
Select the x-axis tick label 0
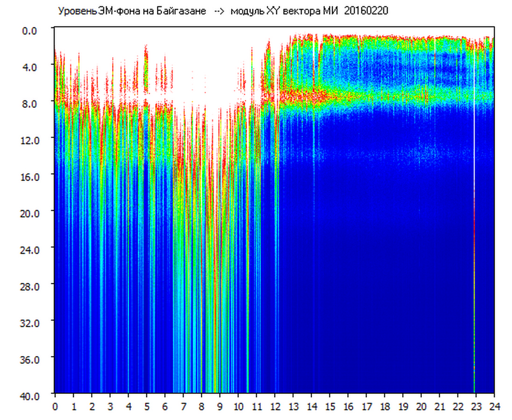point(55,406)
